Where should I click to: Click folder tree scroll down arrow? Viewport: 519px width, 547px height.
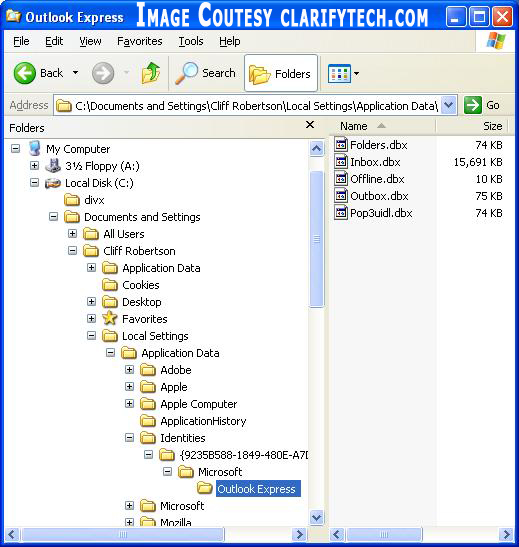[316, 517]
